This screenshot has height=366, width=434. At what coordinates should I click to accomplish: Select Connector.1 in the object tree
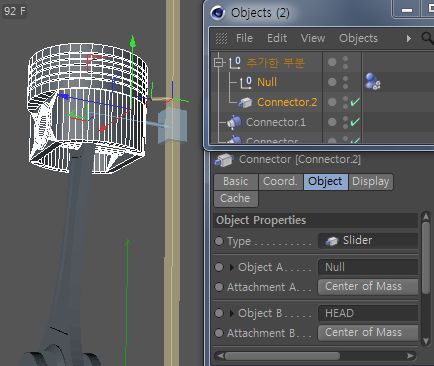(276, 122)
